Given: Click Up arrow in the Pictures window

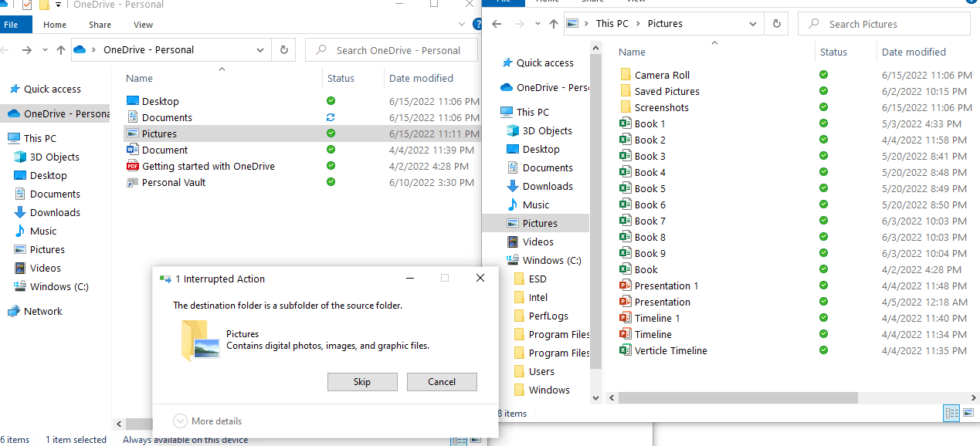Looking at the screenshot, I should (x=553, y=24).
